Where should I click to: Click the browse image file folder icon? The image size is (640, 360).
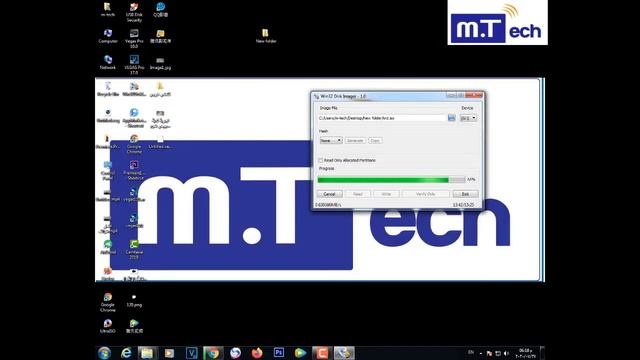[451, 118]
